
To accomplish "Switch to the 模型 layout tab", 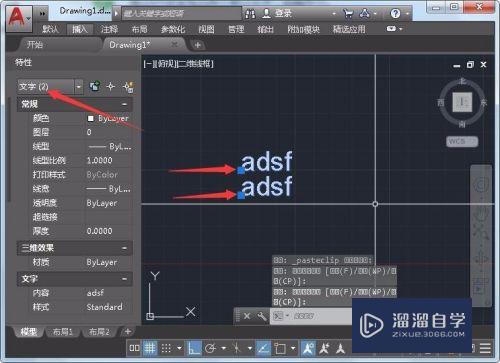I will (29, 332).
